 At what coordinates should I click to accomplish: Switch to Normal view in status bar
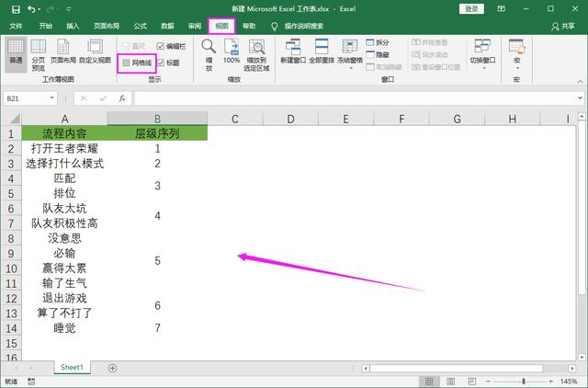click(429, 382)
